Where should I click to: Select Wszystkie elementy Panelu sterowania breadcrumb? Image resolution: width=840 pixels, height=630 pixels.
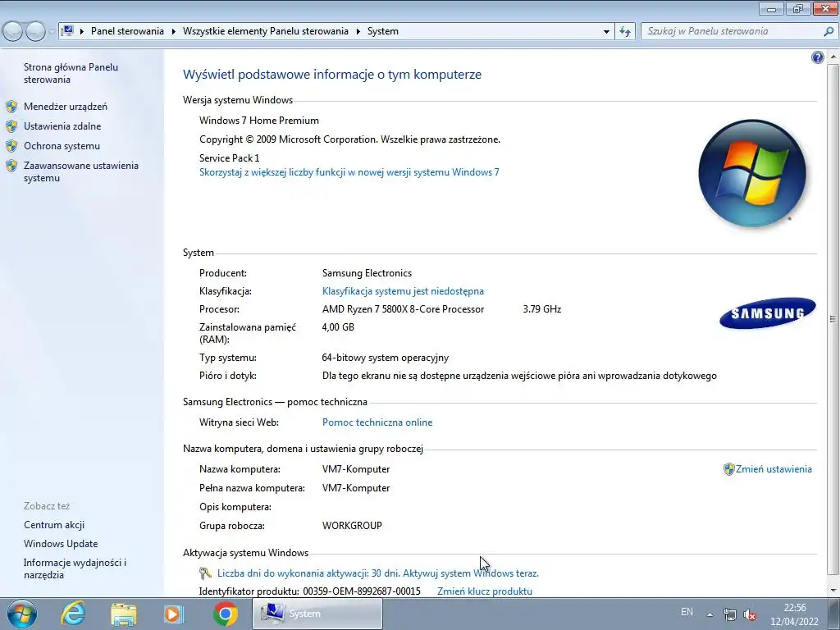[266, 31]
